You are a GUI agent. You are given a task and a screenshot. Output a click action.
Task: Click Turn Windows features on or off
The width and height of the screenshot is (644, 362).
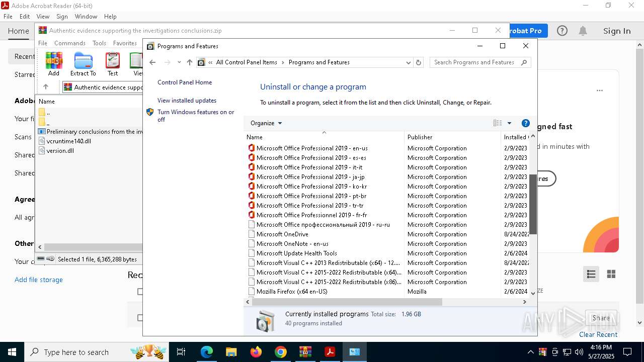click(x=196, y=116)
